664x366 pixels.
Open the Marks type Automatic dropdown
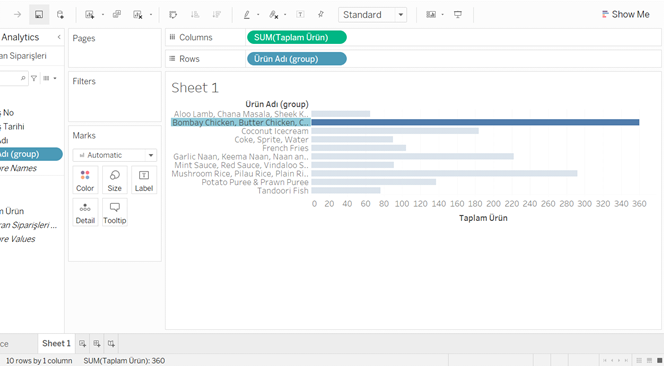point(115,155)
